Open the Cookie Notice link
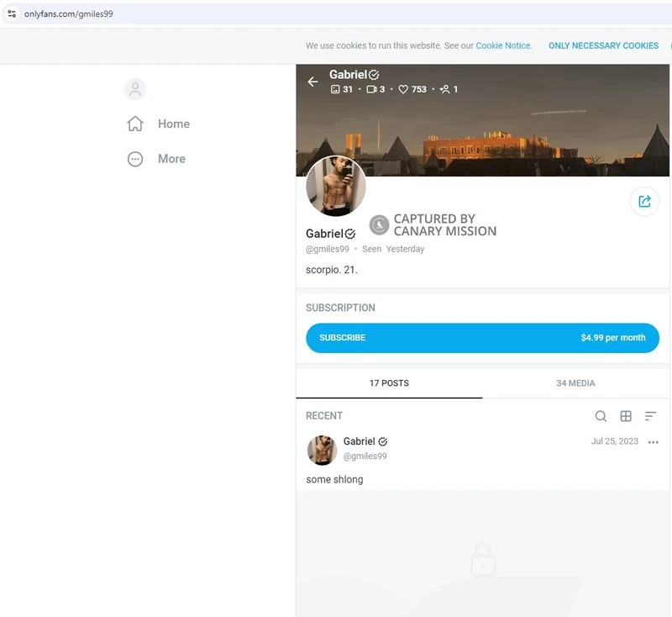Screen dimensions: 672x617 [503, 46]
